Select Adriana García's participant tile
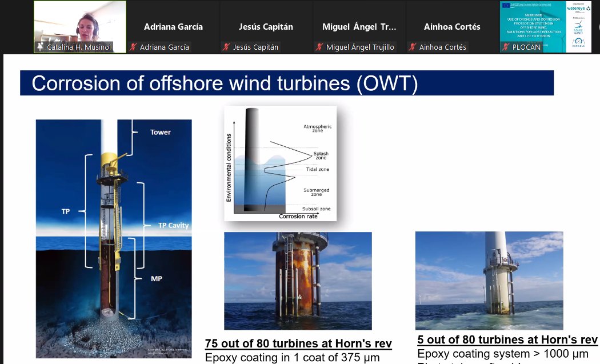 [173, 27]
